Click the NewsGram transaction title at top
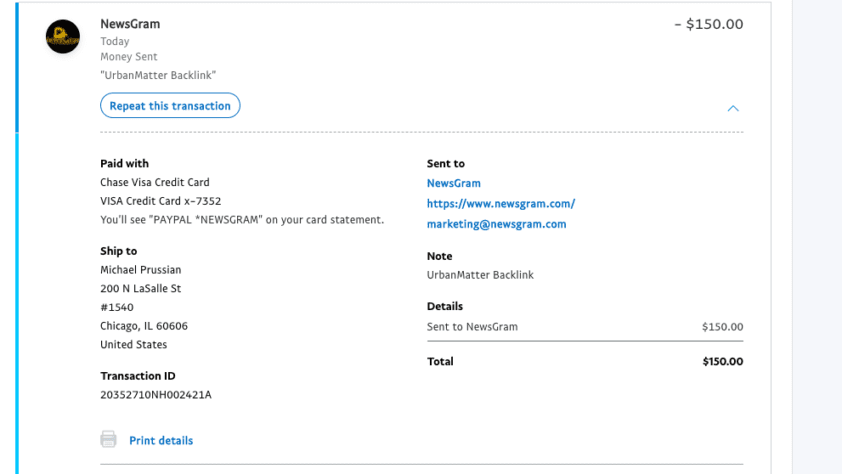842x474 pixels. coord(130,24)
